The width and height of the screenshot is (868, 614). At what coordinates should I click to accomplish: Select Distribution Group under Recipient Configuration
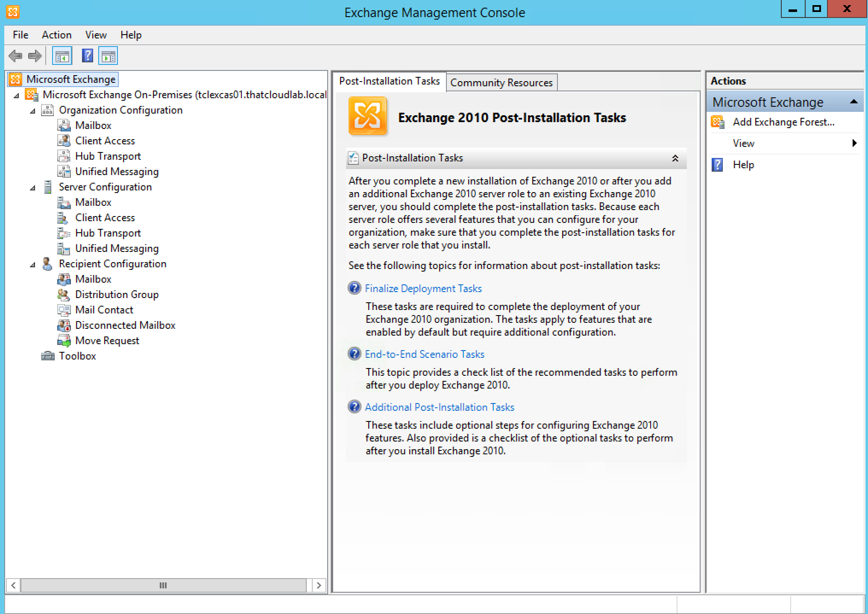(117, 295)
